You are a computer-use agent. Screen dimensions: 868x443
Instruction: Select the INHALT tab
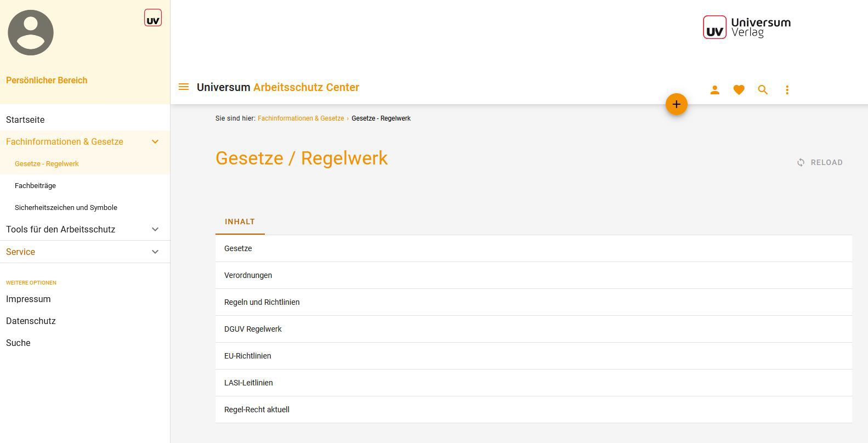tap(240, 222)
